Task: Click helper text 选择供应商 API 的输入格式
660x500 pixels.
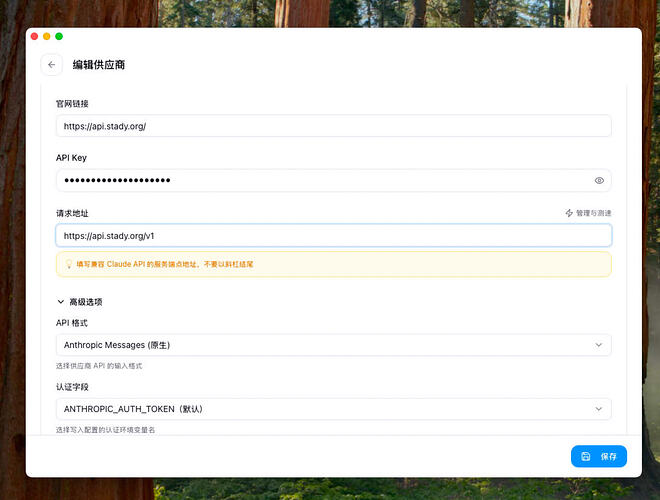Action: (99, 366)
